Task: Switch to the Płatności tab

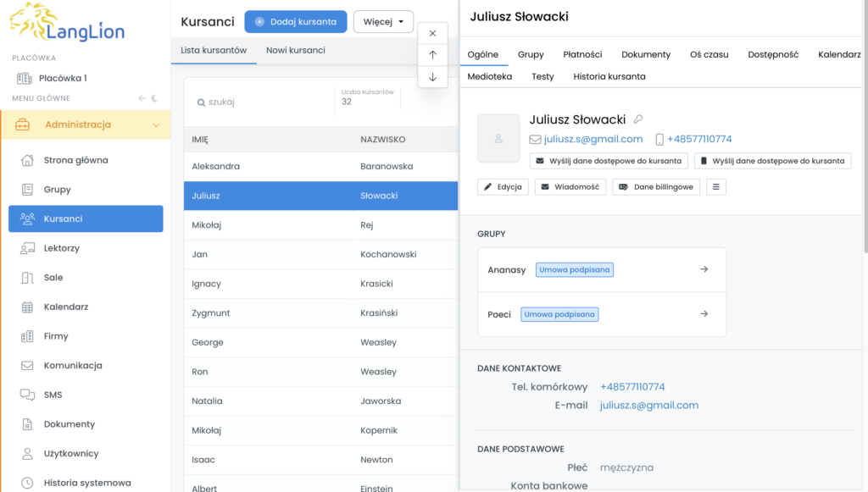Action: [582, 54]
